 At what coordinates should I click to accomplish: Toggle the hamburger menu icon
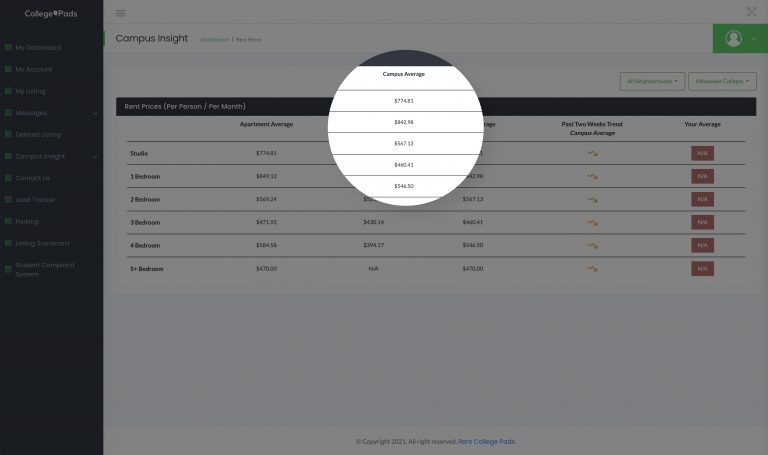[x=120, y=13]
